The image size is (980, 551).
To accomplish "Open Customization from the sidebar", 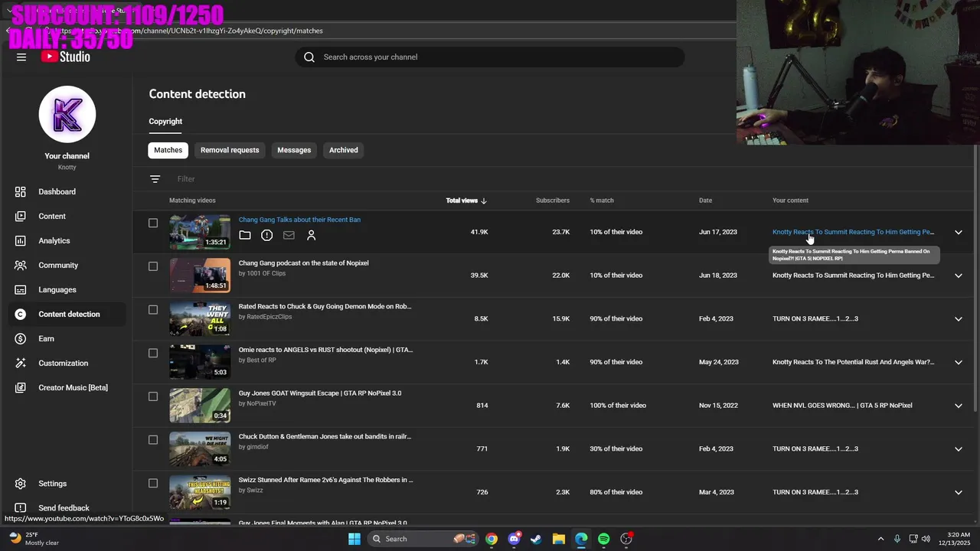I will click(67, 363).
